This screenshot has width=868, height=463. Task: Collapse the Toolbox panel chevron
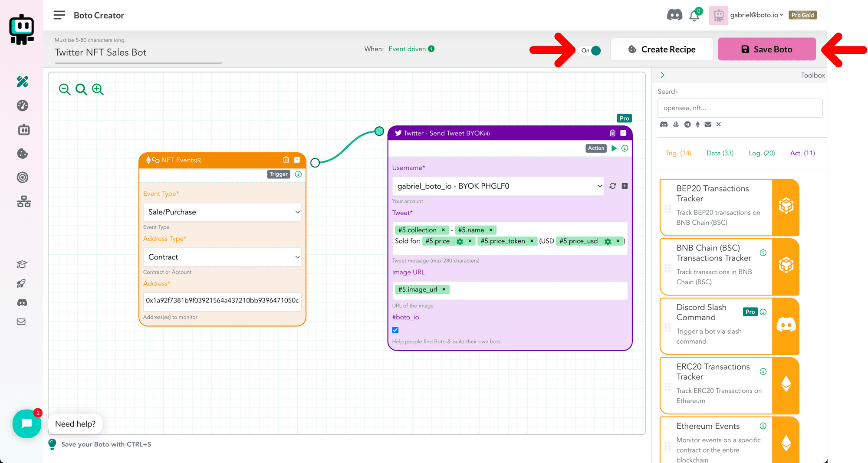point(663,75)
